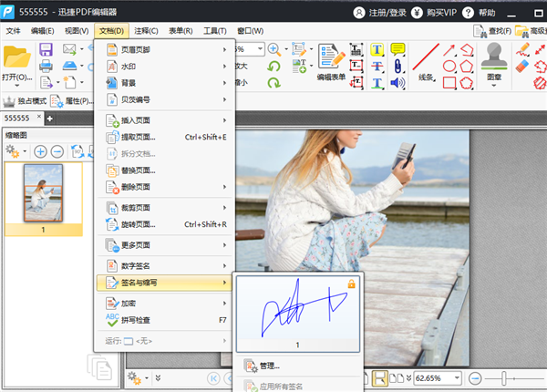This screenshot has width=547, height=392.
Task: Expand the 加密 encryption submenu
Action: pyautogui.click(x=165, y=303)
